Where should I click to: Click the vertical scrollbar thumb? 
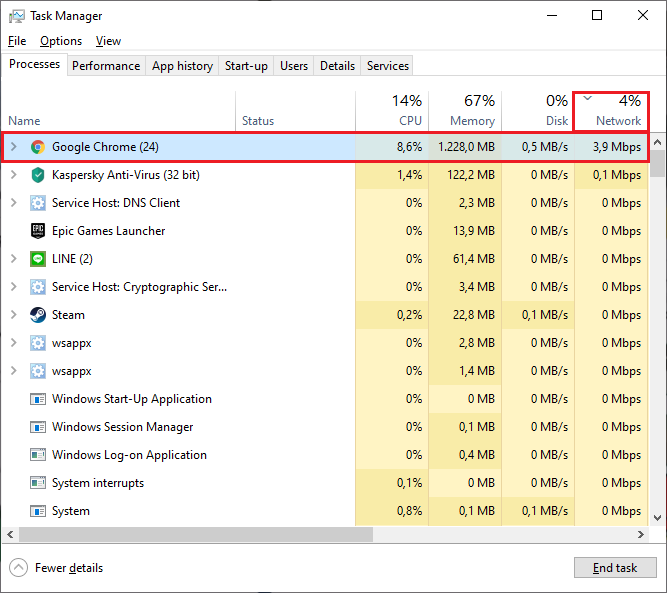coord(657,163)
